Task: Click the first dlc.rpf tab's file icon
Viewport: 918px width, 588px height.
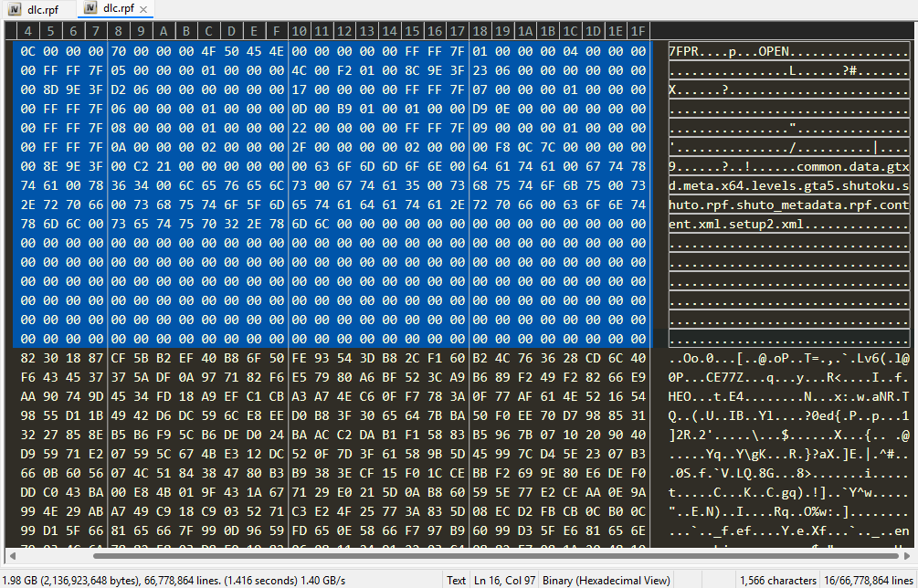Action: click(x=15, y=9)
